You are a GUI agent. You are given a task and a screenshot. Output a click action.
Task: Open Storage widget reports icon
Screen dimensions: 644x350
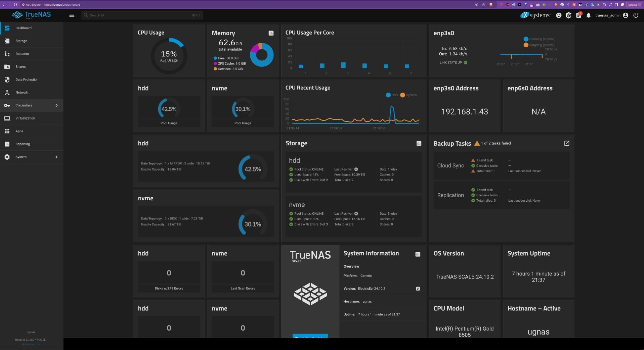[419, 143]
